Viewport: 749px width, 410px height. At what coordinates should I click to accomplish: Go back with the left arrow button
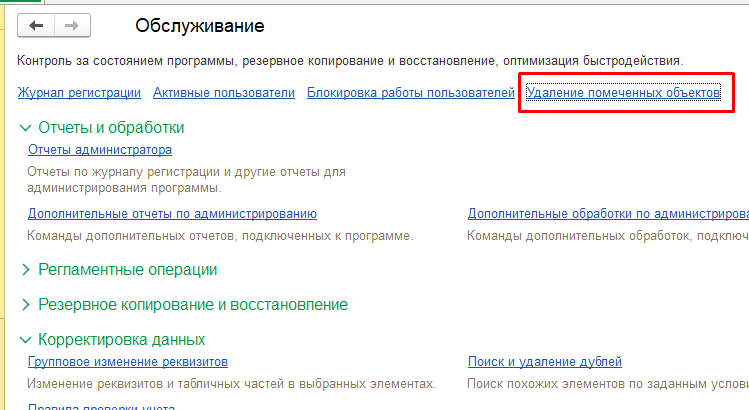[x=36, y=25]
